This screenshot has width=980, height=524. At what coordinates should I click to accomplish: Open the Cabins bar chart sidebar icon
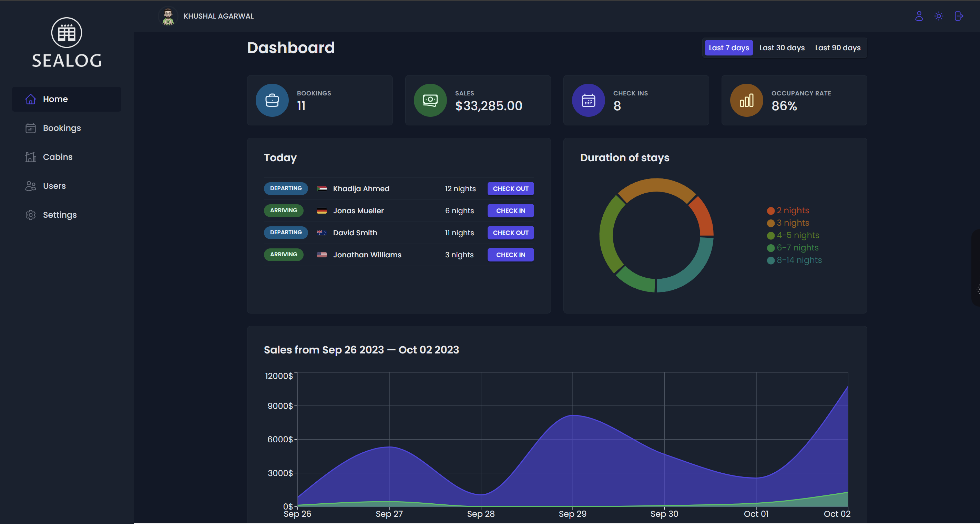[x=30, y=157]
